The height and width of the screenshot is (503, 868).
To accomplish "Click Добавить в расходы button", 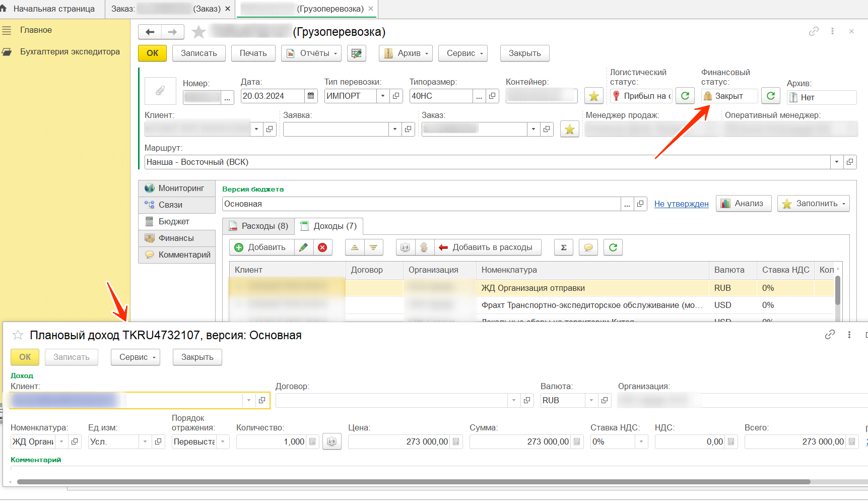I will click(488, 247).
